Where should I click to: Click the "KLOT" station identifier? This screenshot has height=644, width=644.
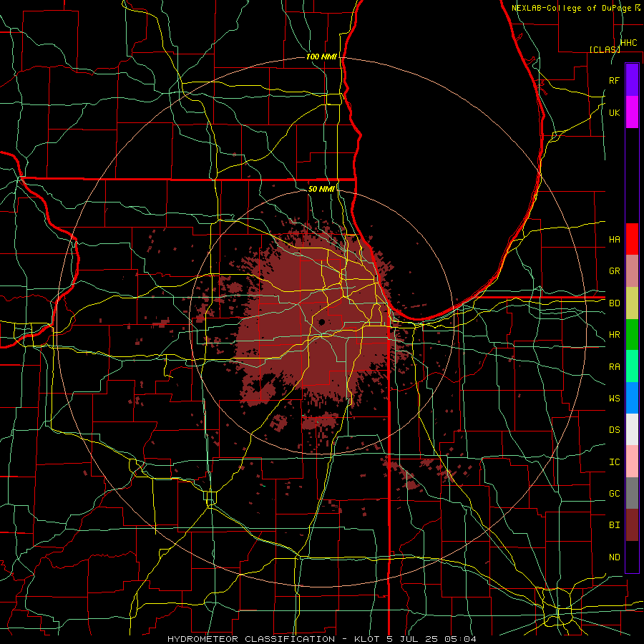click(367, 639)
